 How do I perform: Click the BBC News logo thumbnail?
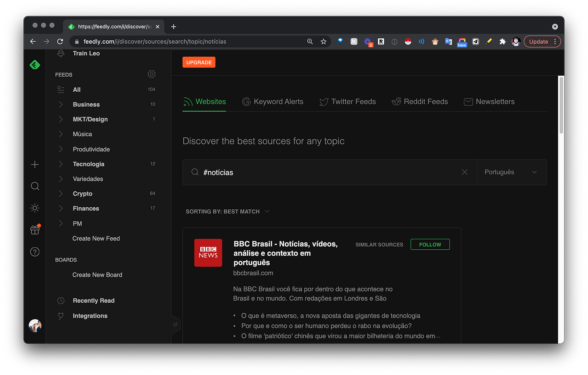point(208,253)
